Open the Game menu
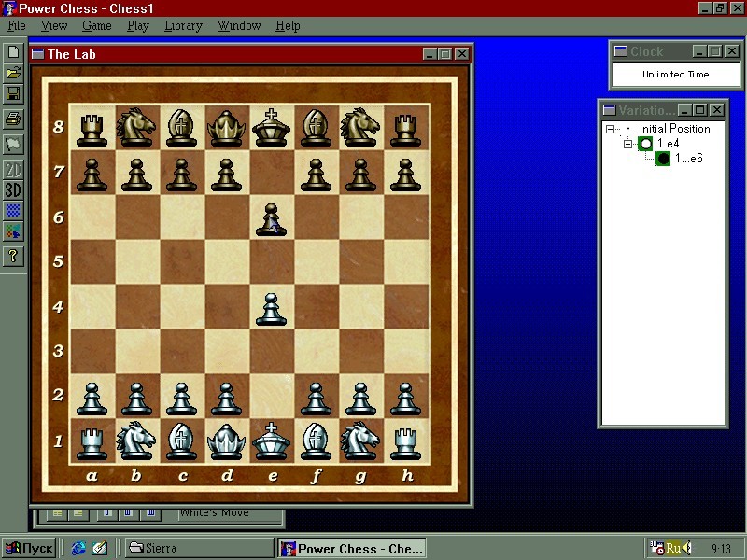This screenshot has width=747, height=560. click(97, 26)
